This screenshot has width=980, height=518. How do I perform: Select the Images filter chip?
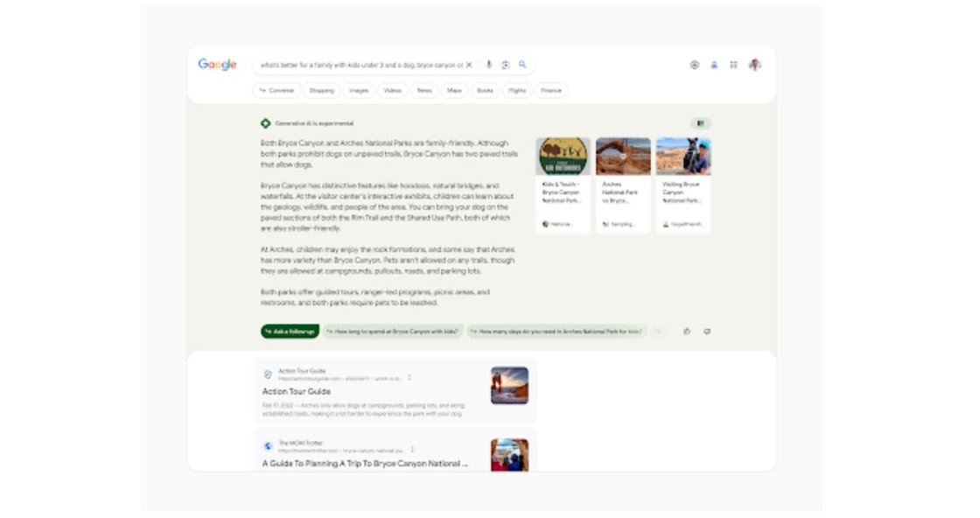pos(359,90)
